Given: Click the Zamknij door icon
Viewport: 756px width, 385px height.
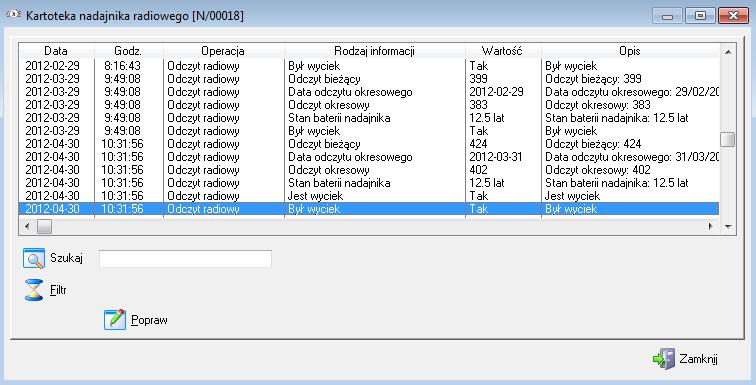Looking at the screenshot, I should [x=664, y=359].
